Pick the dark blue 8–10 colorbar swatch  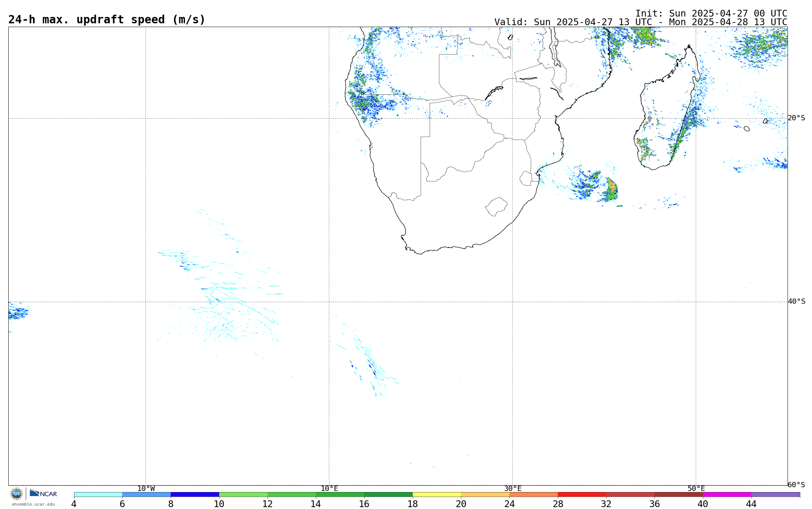[195, 495]
